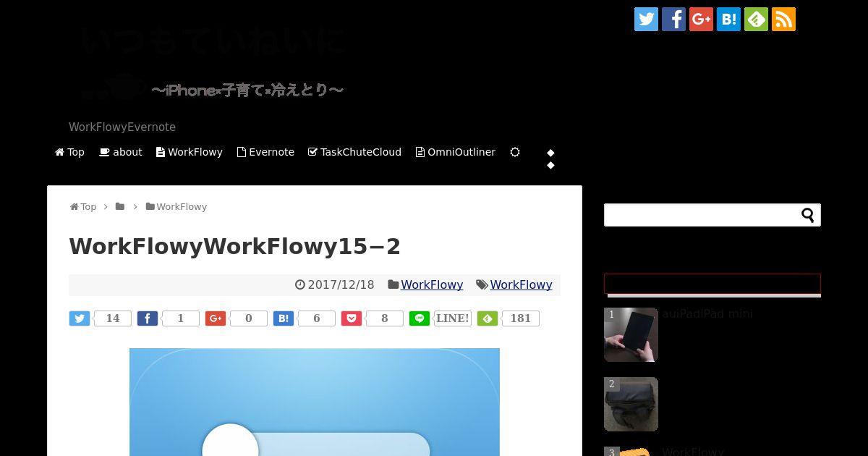Open the Twitter follow icon in header
Viewport: 868px width, 456px height.
pyautogui.click(x=646, y=20)
